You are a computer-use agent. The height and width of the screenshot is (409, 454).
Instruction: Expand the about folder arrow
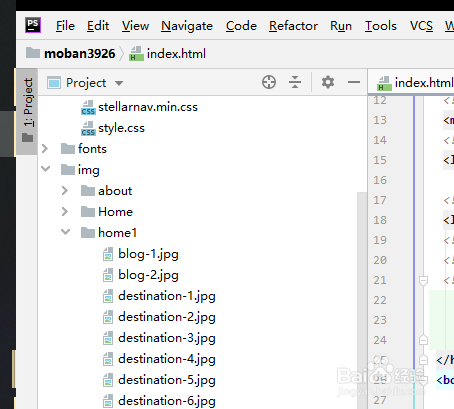(x=65, y=191)
